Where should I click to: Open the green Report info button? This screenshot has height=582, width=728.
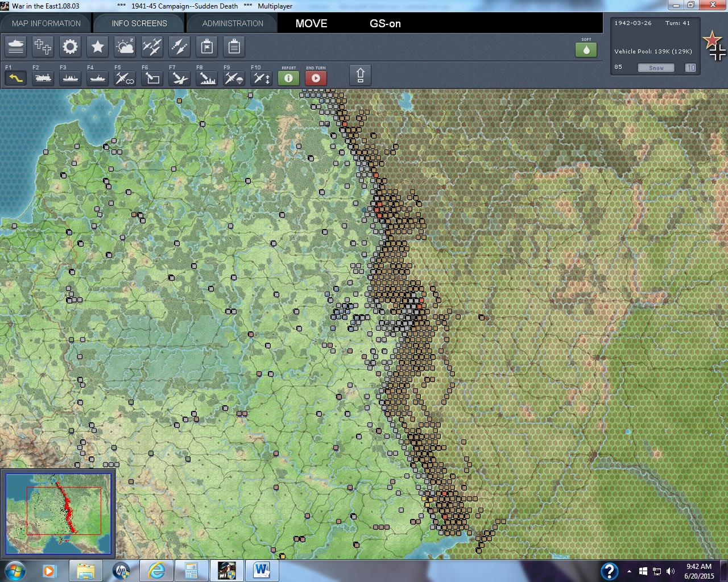pyautogui.click(x=289, y=77)
